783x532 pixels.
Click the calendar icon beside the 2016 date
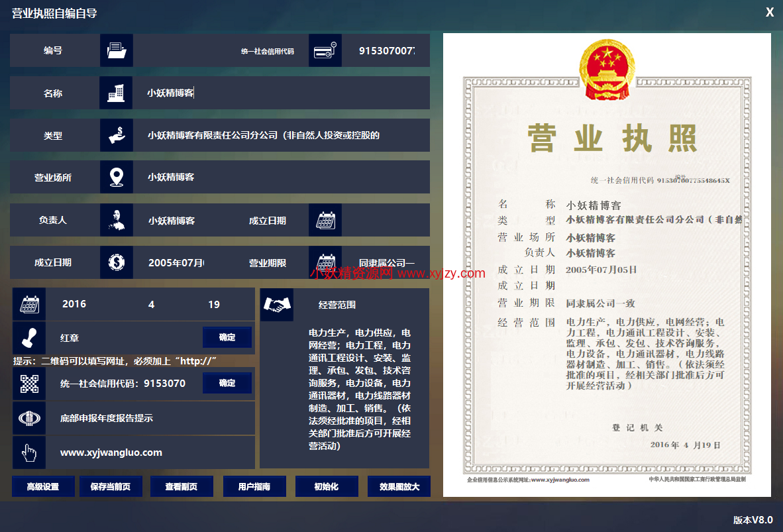[x=29, y=304]
